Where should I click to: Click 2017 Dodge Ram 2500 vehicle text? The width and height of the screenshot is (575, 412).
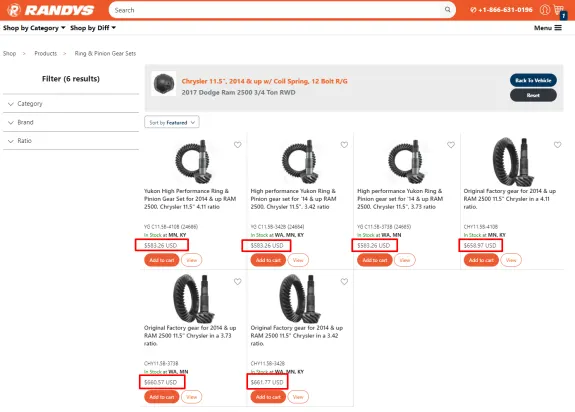click(x=238, y=93)
